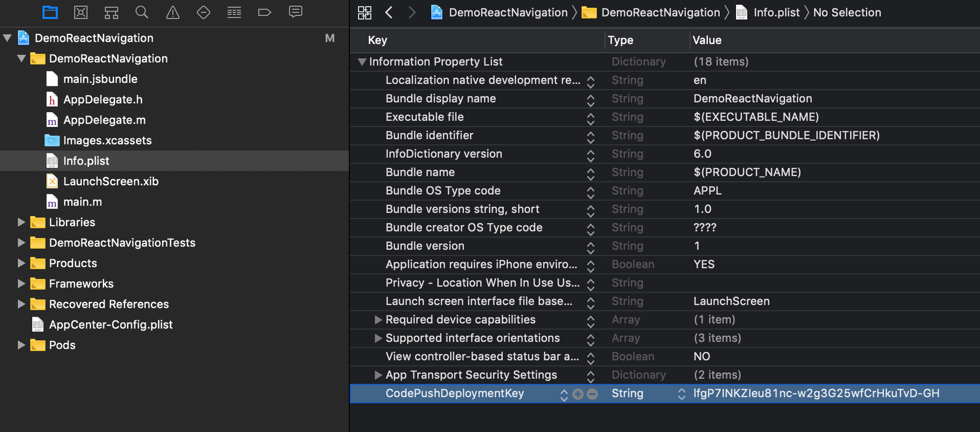Screen dimensions: 980x432
Task: Show the Breakpoint navigator
Action: tap(264, 12)
